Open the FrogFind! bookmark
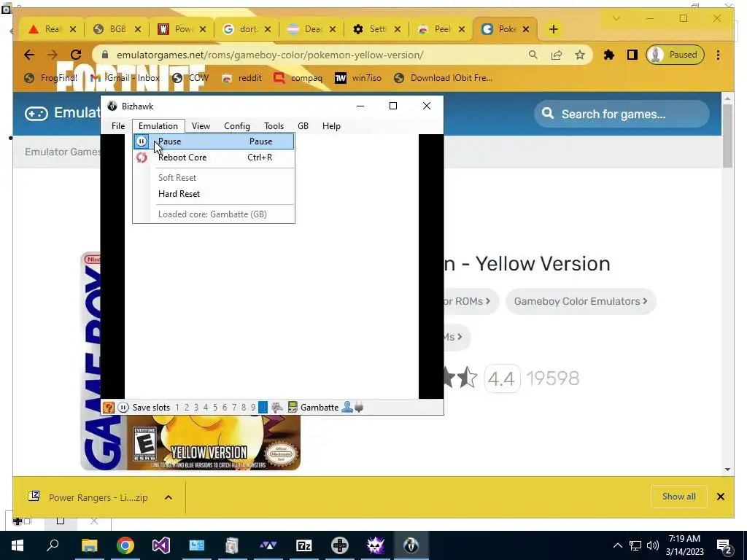The image size is (747, 560). (x=51, y=78)
